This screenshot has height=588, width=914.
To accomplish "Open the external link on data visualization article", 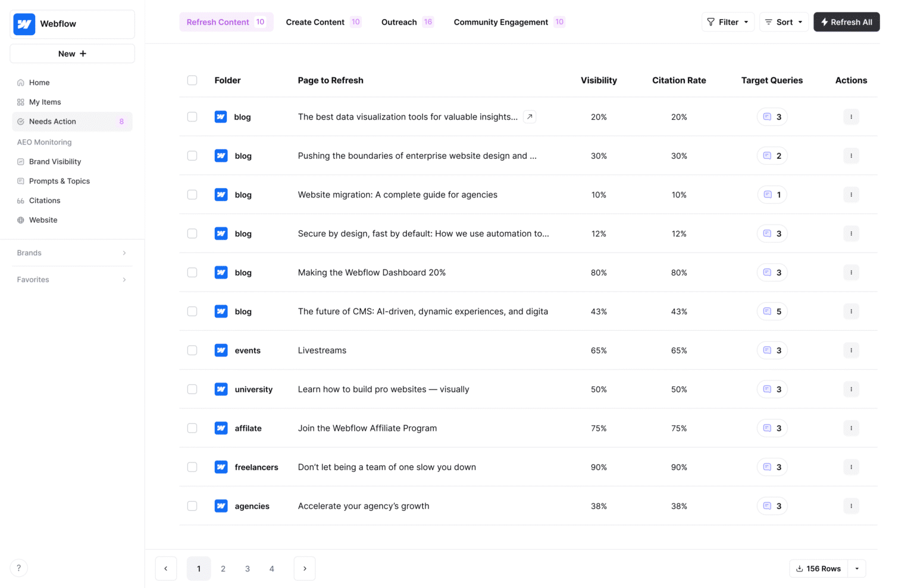I will pos(529,117).
